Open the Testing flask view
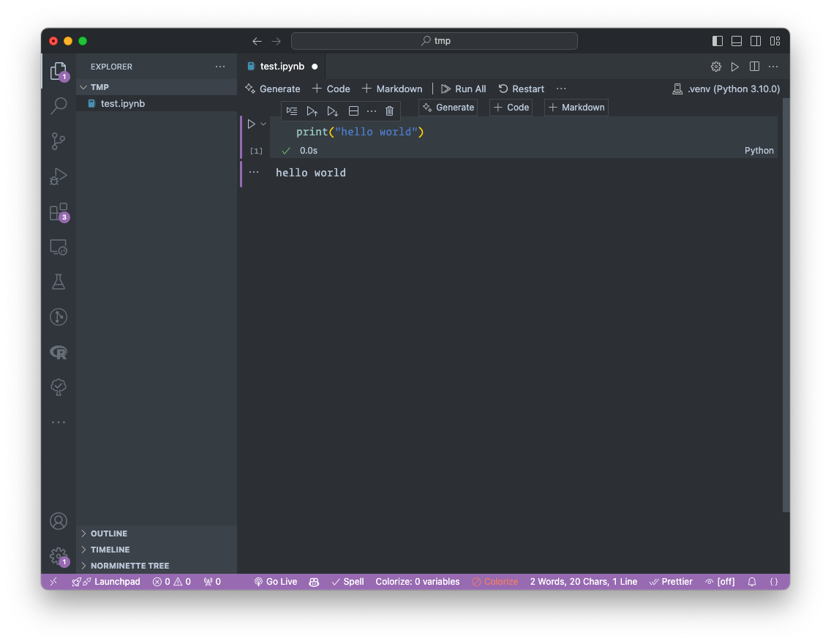The height and width of the screenshot is (644, 831). click(x=59, y=282)
